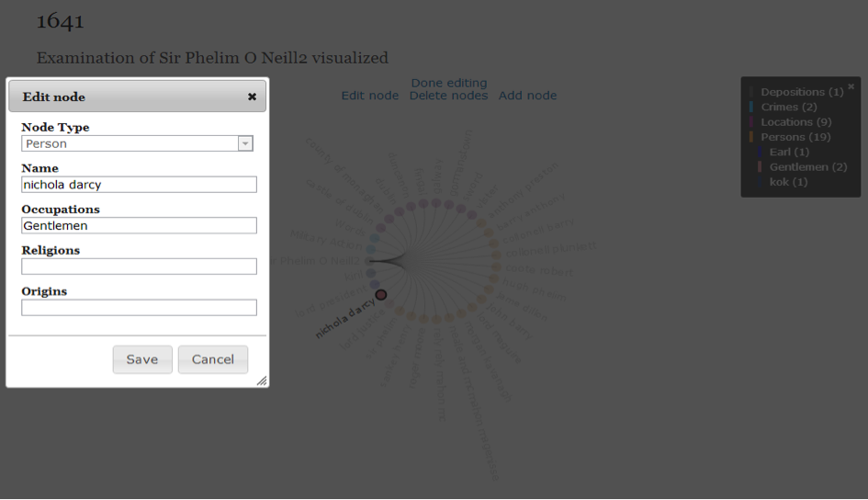Screen dimensions: 868x500
Task: Click the Done editing link
Action: pyautogui.click(x=449, y=83)
